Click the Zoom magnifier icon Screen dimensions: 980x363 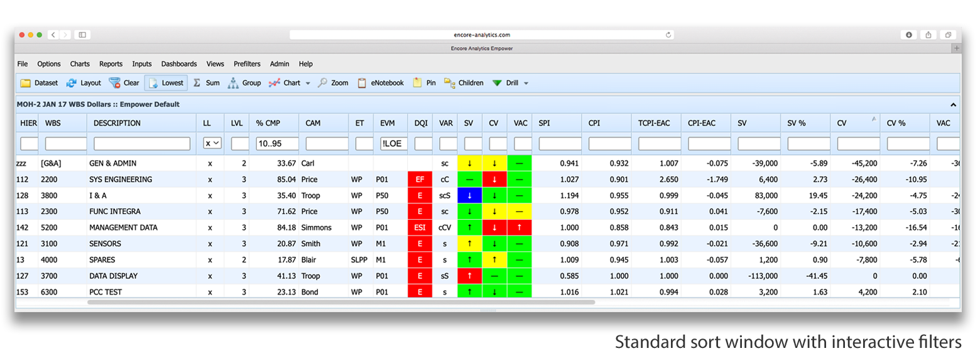(x=322, y=83)
